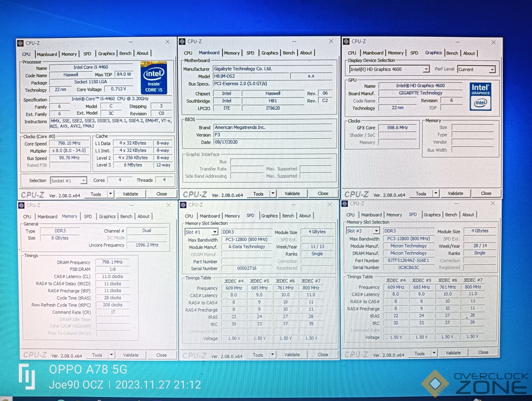
Task: Open Tools dropdown arrow in CPU window
Action: [110, 194]
